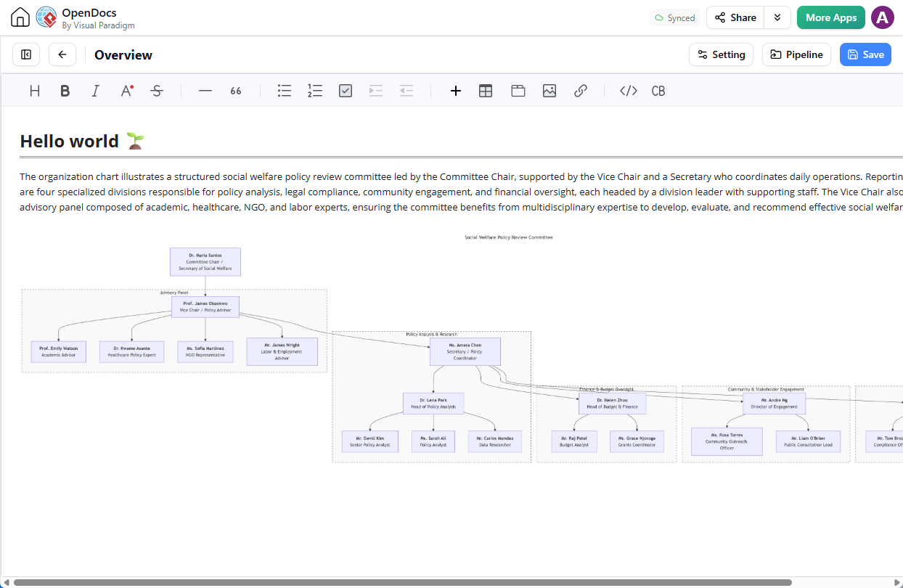Toggle bold formatting
Viewport: 903px width, 588px height.
click(x=65, y=91)
